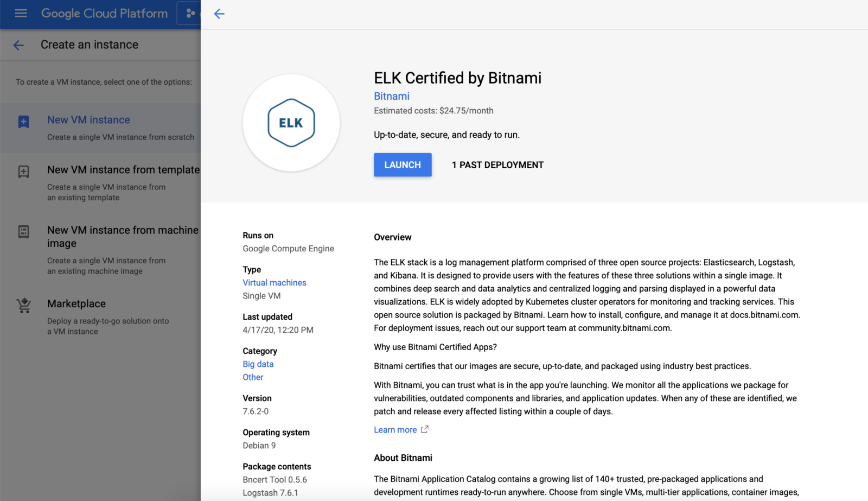Click the project selector icon in header
The image size is (868, 501).
point(190,14)
